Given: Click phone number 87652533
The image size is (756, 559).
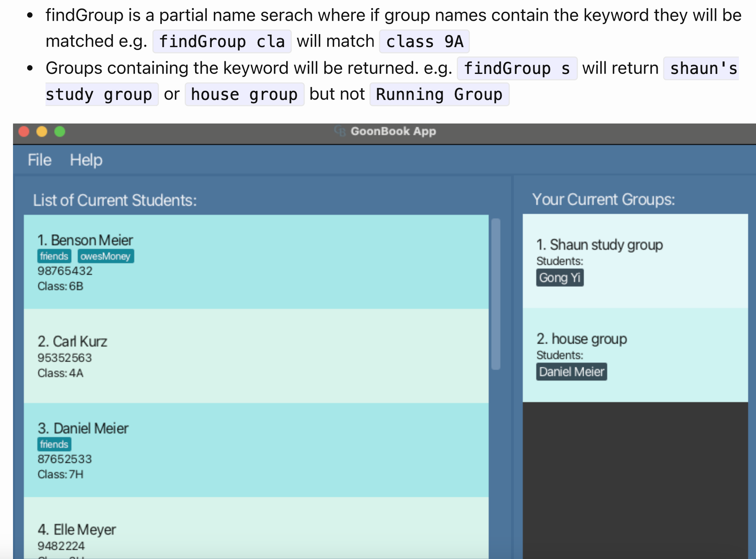Looking at the screenshot, I should point(65,459).
